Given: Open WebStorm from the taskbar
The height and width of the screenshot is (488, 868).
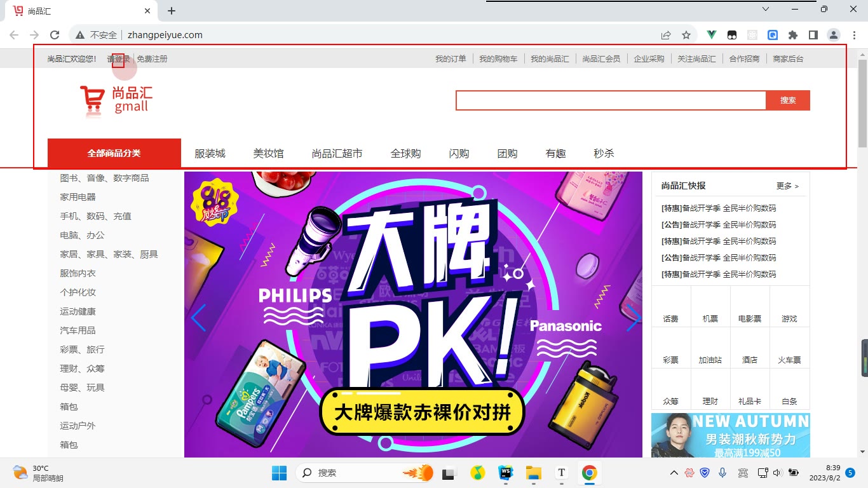Looking at the screenshot, I should 506,473.
